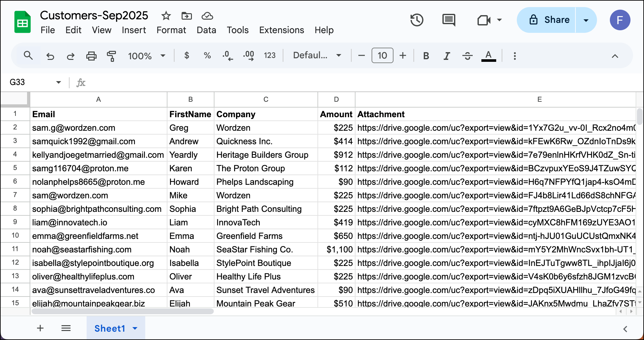Click the font size input field
Screen dimensions: 644x340
coord(382,56)
